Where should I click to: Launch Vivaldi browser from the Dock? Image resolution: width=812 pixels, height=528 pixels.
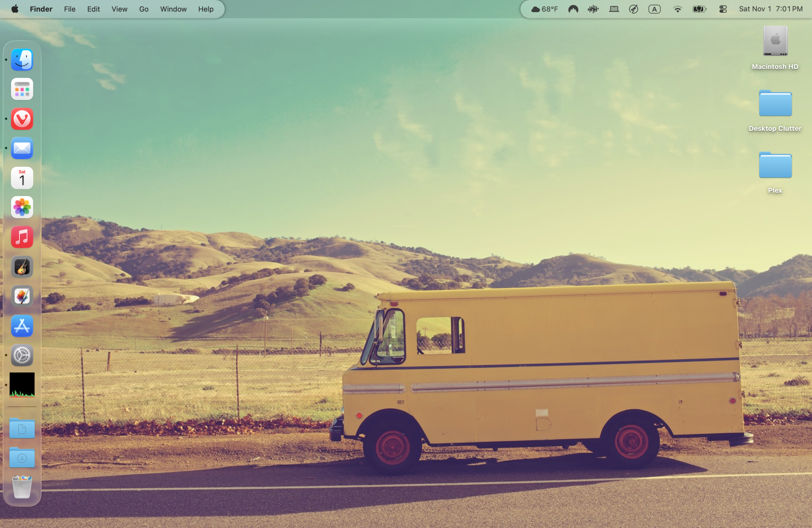[x=22, y=119]
